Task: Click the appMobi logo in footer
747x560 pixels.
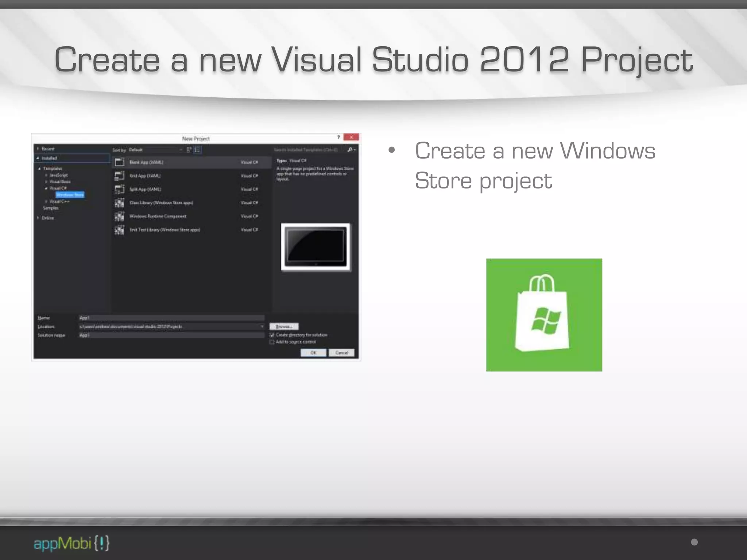Action: click(x=71, y=543)
